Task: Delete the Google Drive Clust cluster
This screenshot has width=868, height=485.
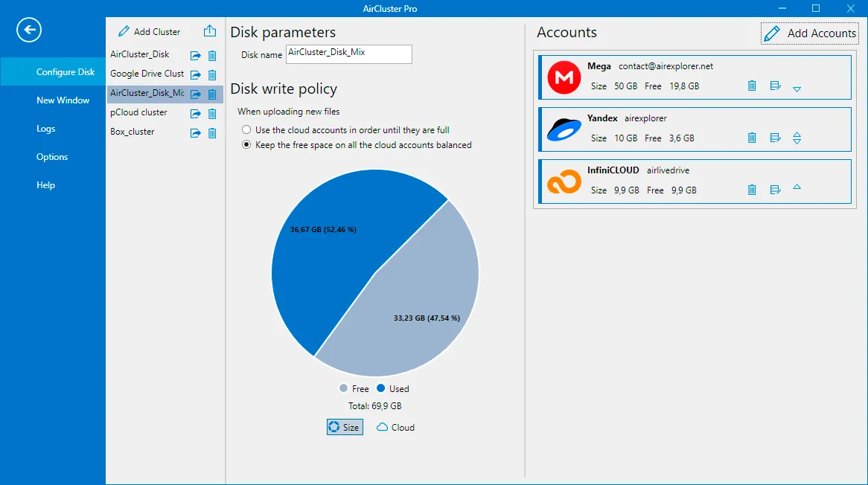Action: [x=212, y=74]
